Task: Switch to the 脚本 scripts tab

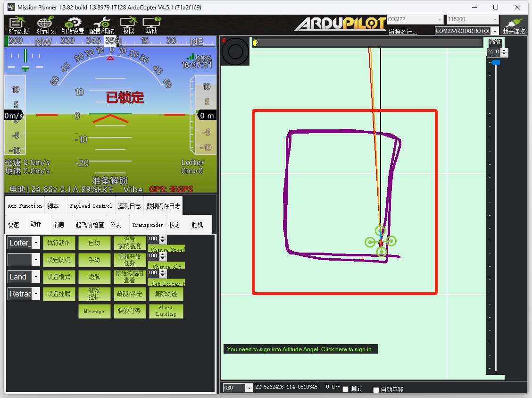Action: (x=53, y=206)
